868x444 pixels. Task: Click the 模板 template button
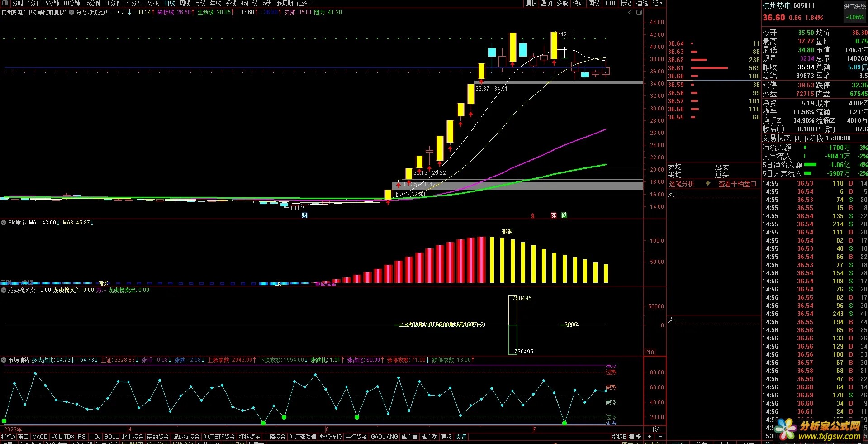(635, 437)
